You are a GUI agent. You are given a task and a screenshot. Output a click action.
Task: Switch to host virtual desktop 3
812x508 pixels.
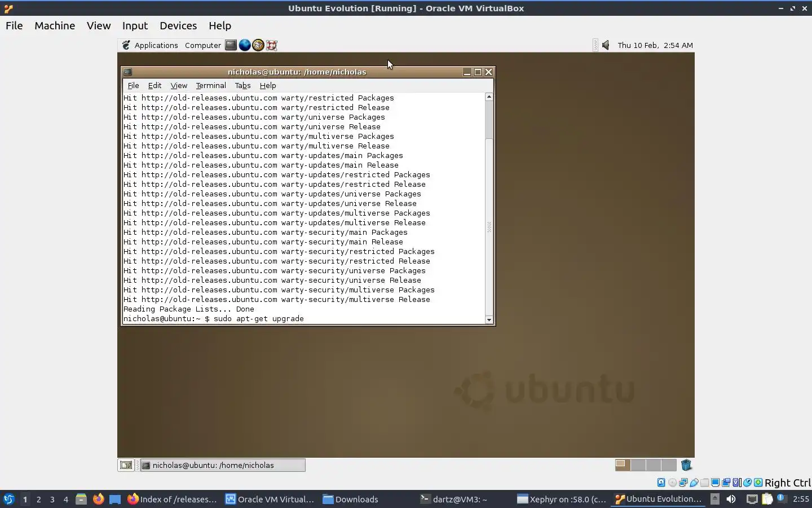coord(52,499)
